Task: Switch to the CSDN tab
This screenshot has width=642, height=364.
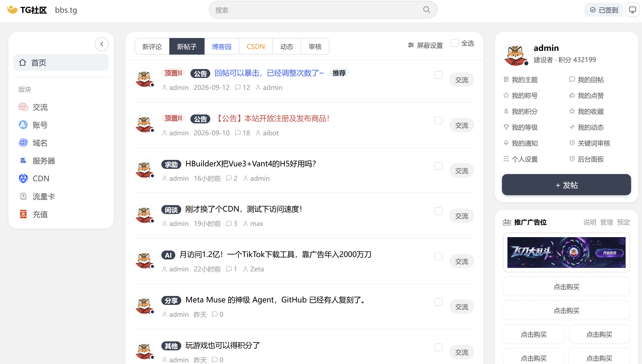Action: pyautogui.click(x=256, y=46)
